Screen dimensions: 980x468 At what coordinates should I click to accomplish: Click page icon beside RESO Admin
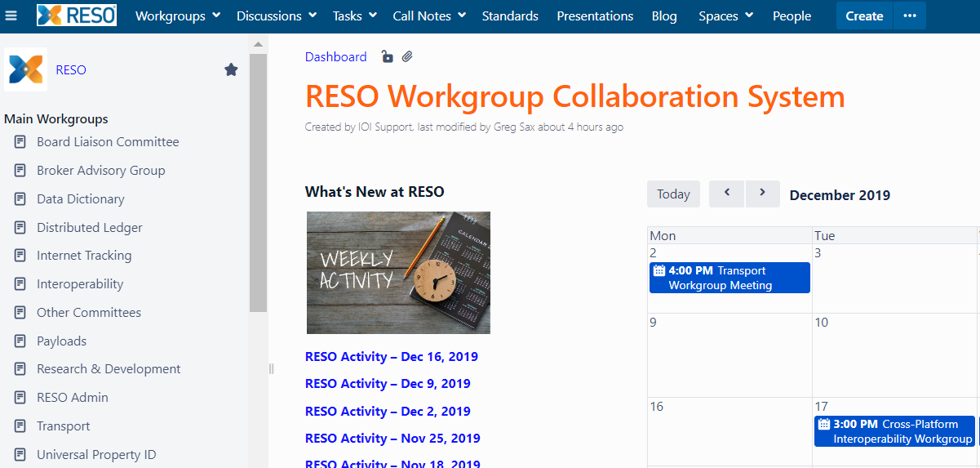tap(20, 398)
